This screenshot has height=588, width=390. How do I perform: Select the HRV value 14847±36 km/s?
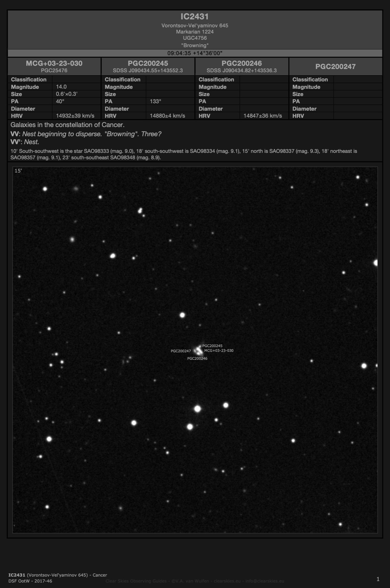263,116
